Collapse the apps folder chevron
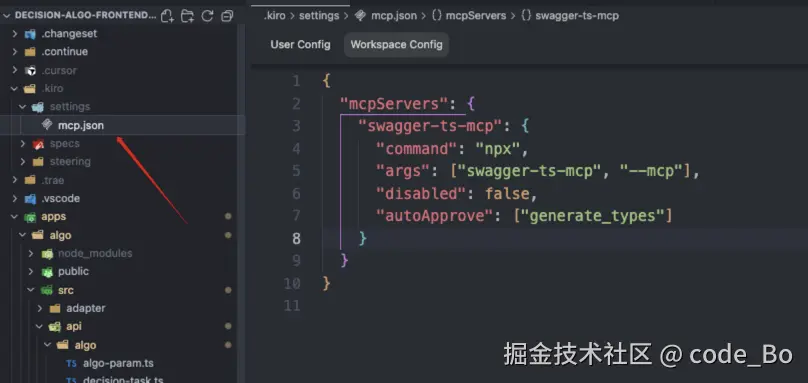The height and width of the screenshot is (383, 808). point(15,217)
